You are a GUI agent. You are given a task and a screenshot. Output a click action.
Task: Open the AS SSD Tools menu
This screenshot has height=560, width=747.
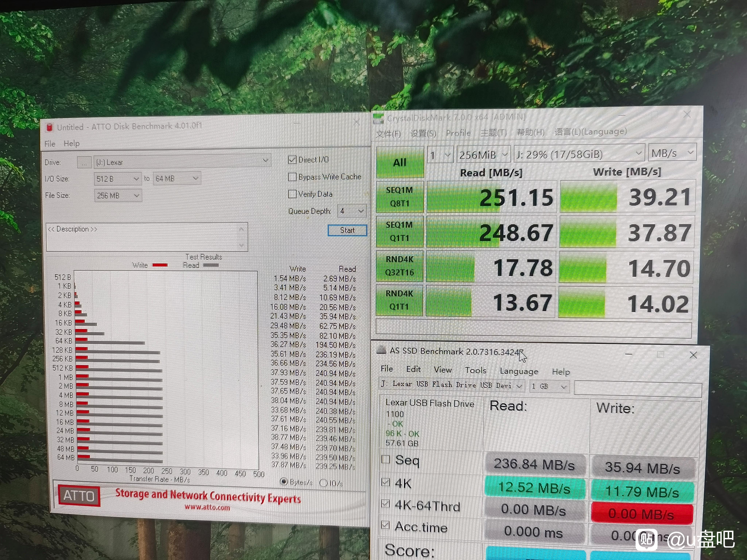(x=475, y=371)
